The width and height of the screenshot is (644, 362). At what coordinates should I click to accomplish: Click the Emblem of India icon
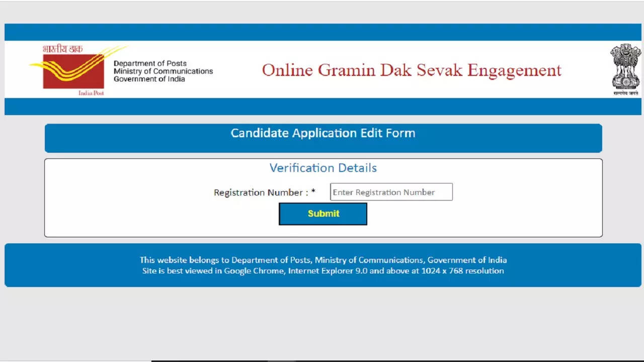[x=625, y=66]
